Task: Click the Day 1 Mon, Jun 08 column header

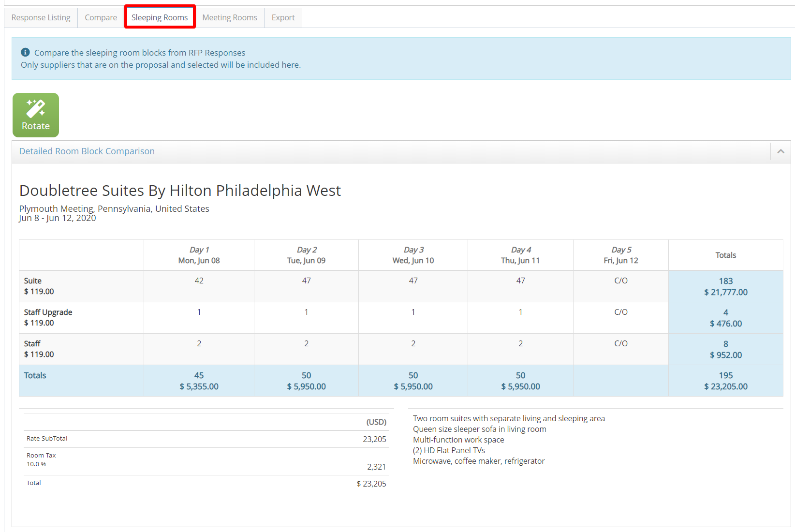Action: (x=199, y=255)
